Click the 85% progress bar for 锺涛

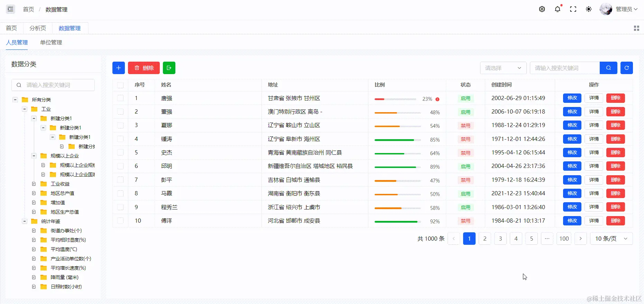click(x=397, y=140)
